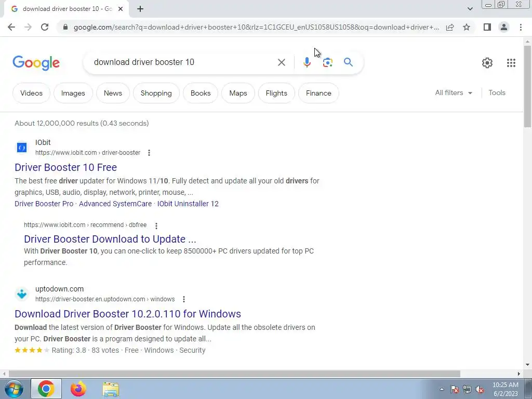Open 'Download Driver Booster 10.2.0.110 for Windows'
532x399 pixels.
click(x=128, y=314)
